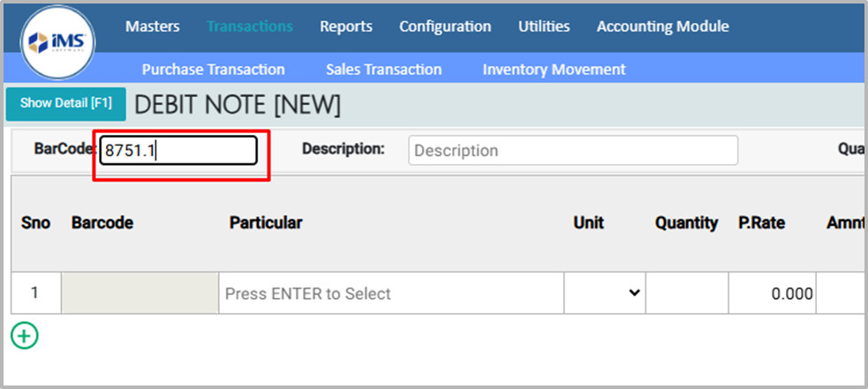Open the Utilities menu
The width and height of the screenshot is (868, 389).
pyautogui.click(x=543, y=26)
